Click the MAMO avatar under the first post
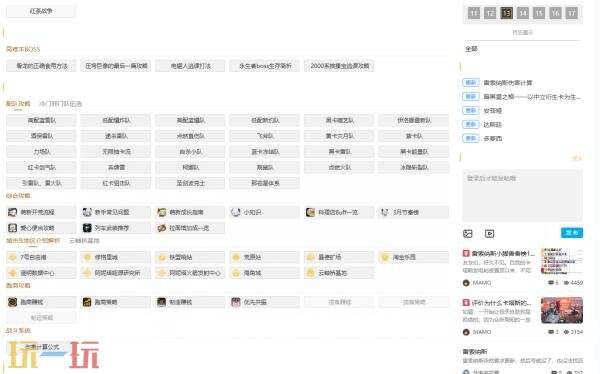The image size is (600, 374). [x=466, y=283]
